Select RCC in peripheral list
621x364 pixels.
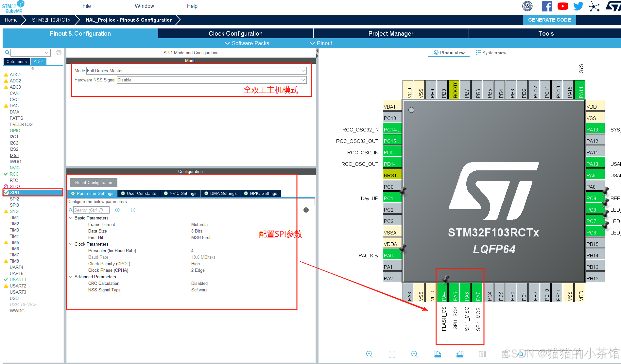pos(14,174)
